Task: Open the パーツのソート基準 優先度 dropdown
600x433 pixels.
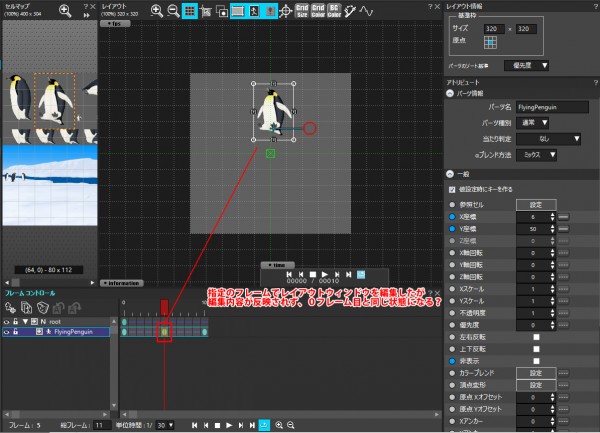Action: [x=527, y=65]
